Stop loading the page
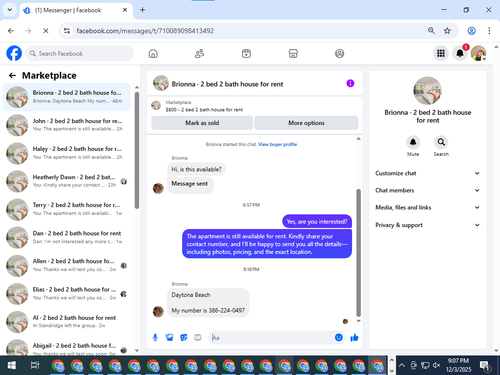Image resolution: width=500 pixels, height=375 pixels. click(46, 31)
